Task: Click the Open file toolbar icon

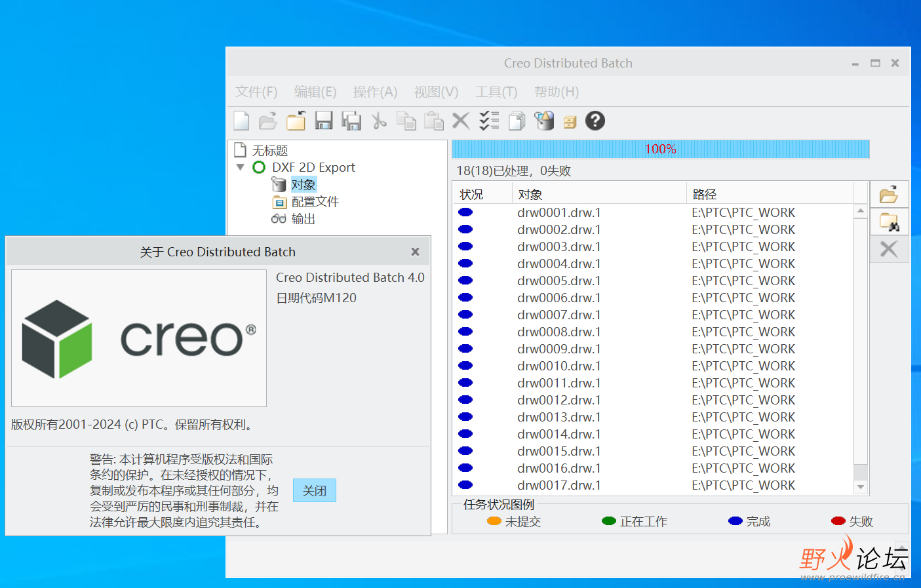Action: click(267, 121)
